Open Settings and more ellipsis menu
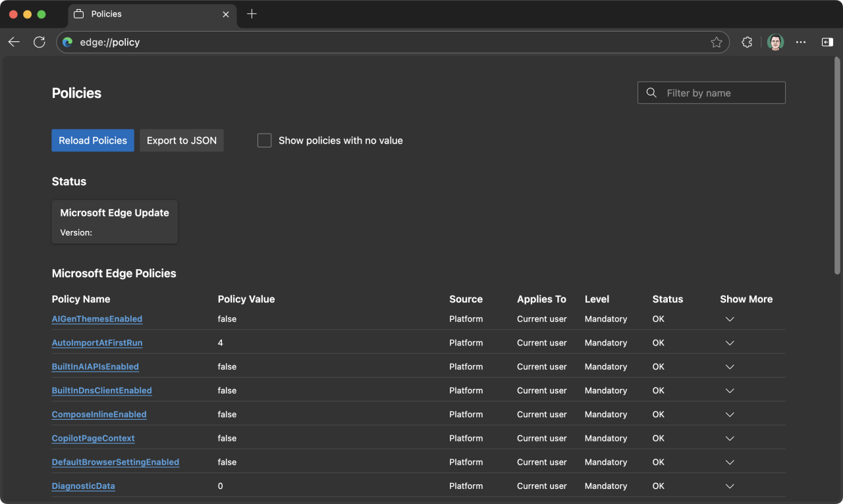Image resolution: width=843 pixels, height=504 pixels. click(x=801, y=42)
